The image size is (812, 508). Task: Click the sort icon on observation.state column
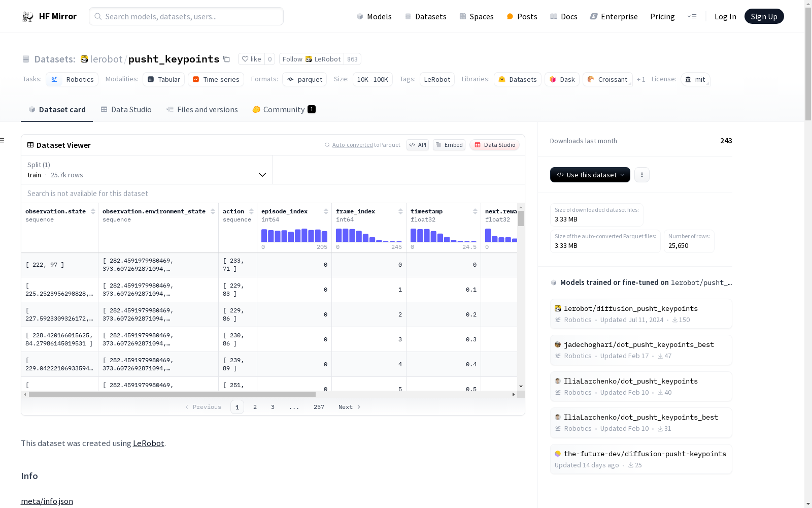pos(93,211)
